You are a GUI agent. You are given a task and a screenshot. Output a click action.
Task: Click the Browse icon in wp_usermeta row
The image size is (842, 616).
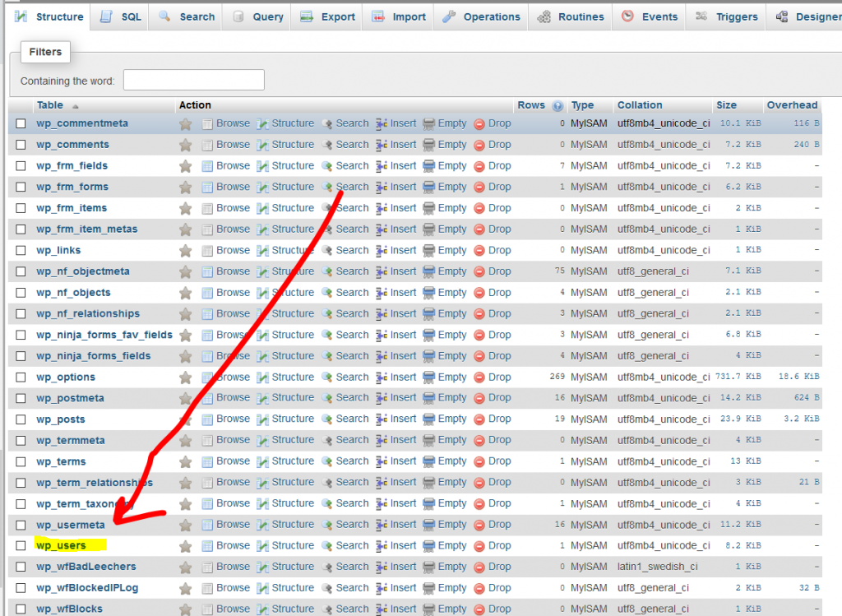(207, 526)
